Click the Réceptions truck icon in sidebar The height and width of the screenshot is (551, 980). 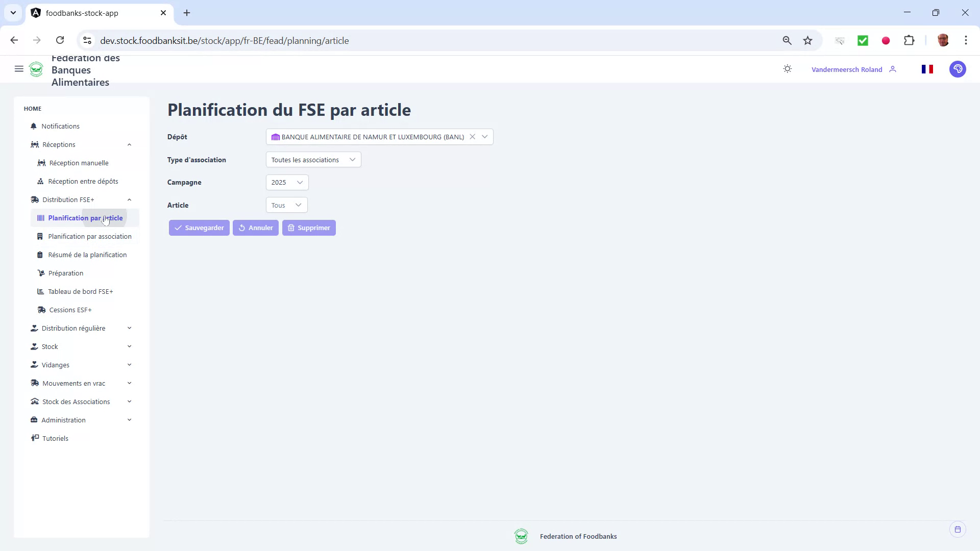point(34,144)
